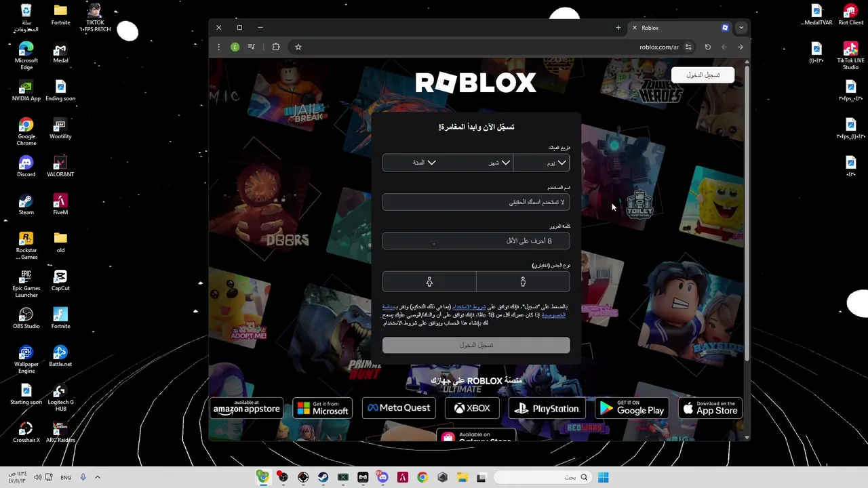
Task: Launch FiveM from the desktop
Action: 60,205
